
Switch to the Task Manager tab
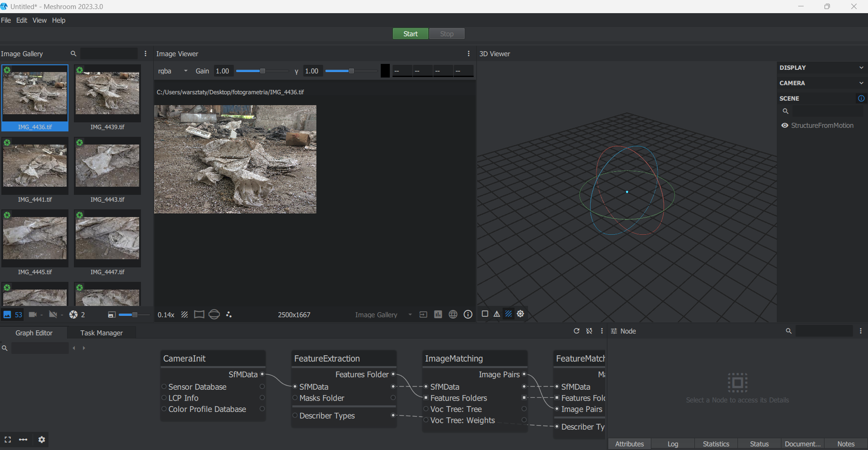point(102,333)
